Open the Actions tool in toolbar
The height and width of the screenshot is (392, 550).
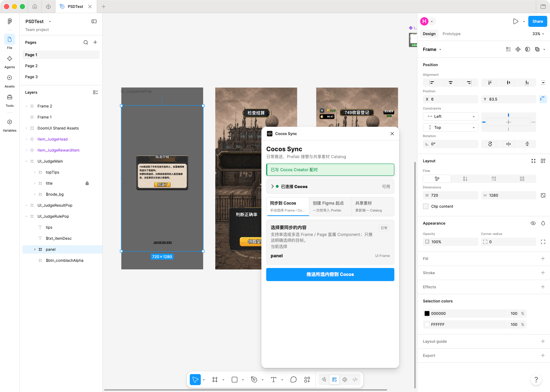pyautogui.click(x=307, y=380)
